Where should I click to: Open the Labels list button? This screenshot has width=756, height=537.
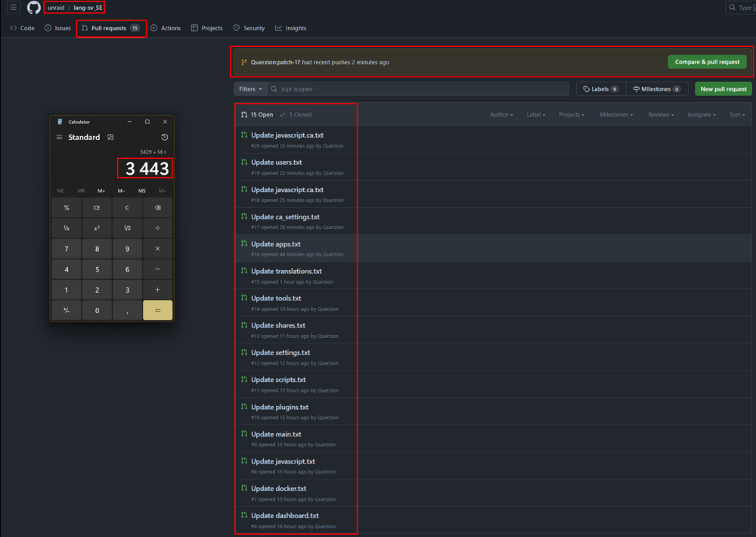[601, 88]
